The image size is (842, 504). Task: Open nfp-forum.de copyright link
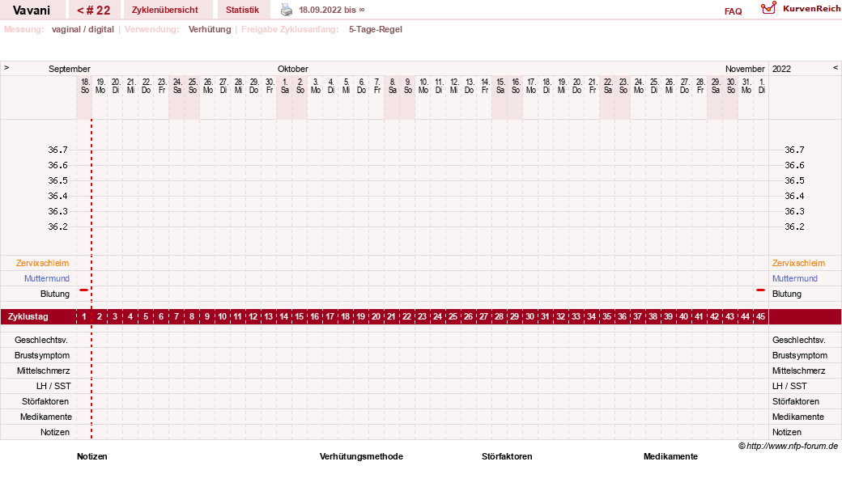tap(789, 446)
